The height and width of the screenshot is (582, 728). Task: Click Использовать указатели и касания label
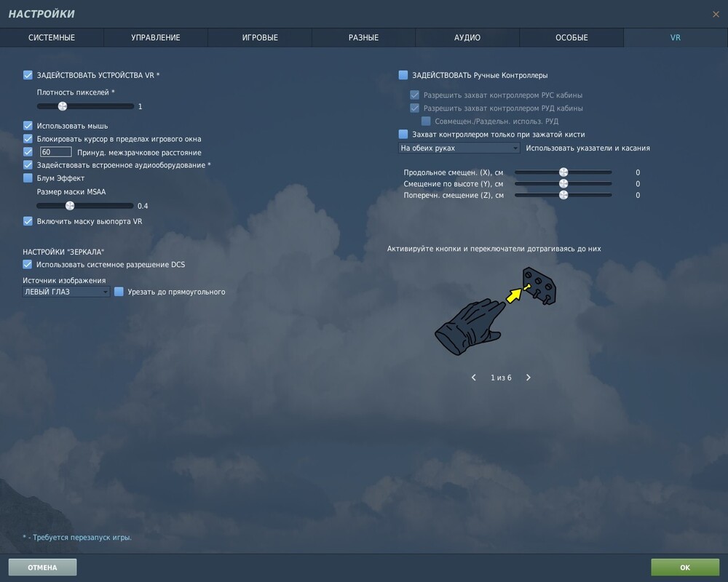click(x=587, y=148)
